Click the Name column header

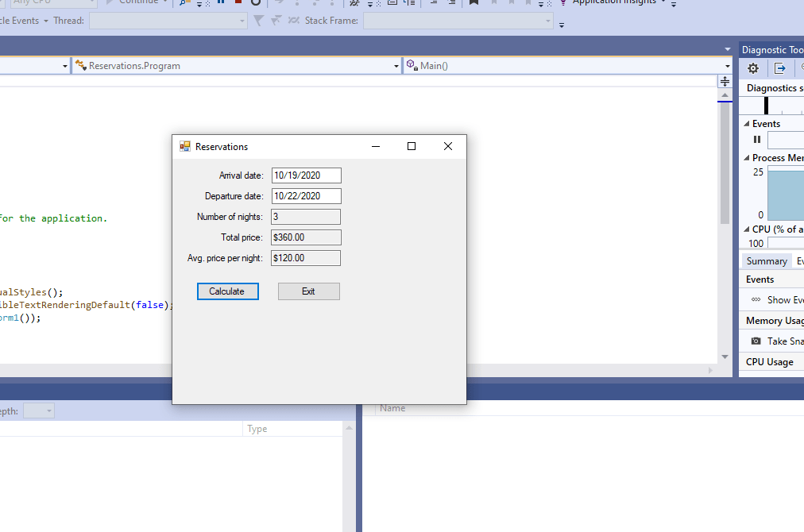(392, 408)
